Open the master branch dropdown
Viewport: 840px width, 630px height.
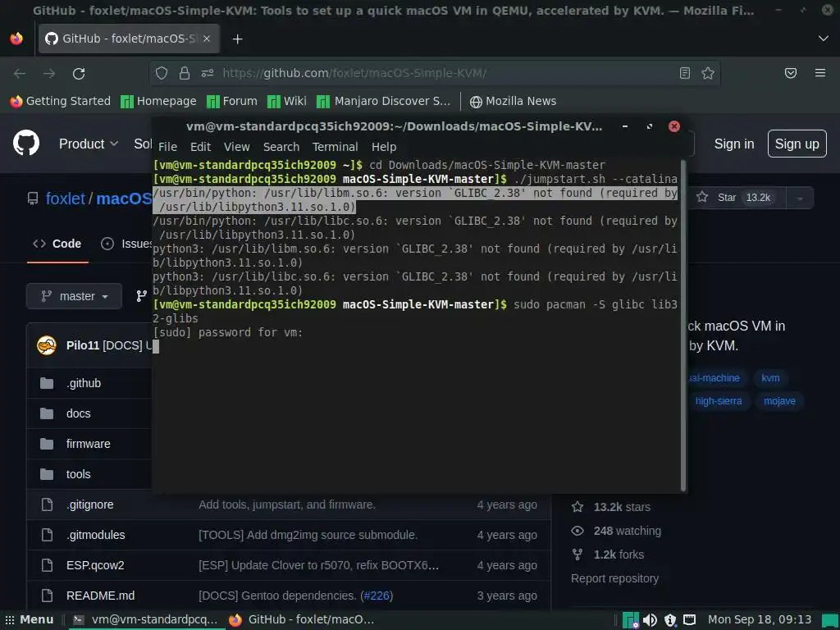click(x=74, y=296)
